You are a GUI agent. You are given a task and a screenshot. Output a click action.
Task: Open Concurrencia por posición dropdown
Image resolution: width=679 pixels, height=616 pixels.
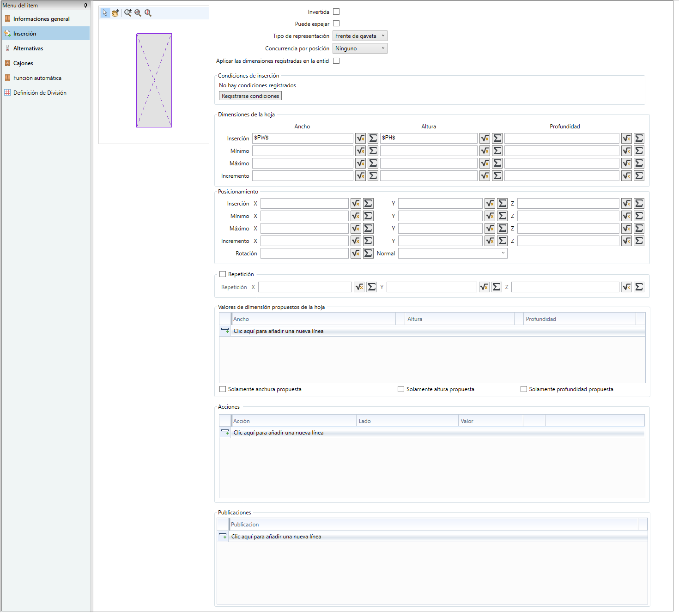pos(360,48)
